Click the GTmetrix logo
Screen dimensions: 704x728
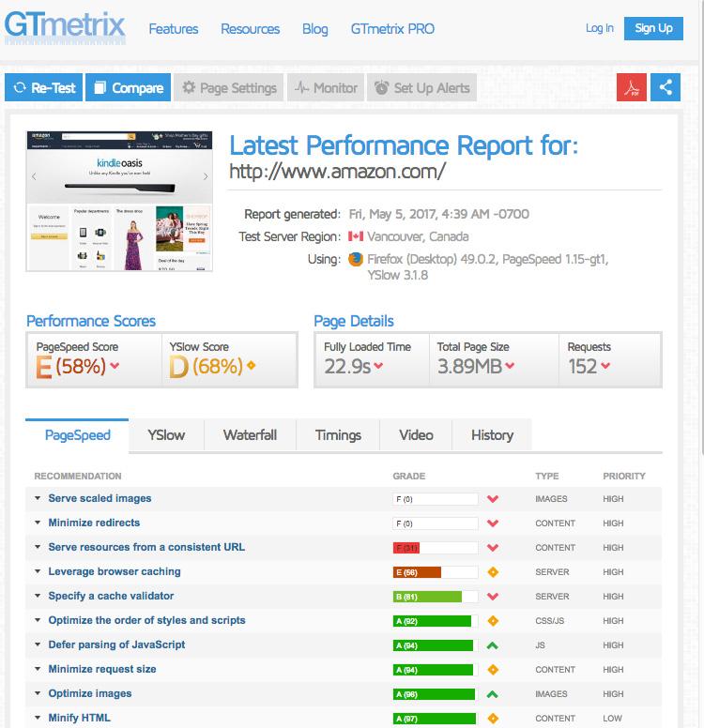(65, 27)
